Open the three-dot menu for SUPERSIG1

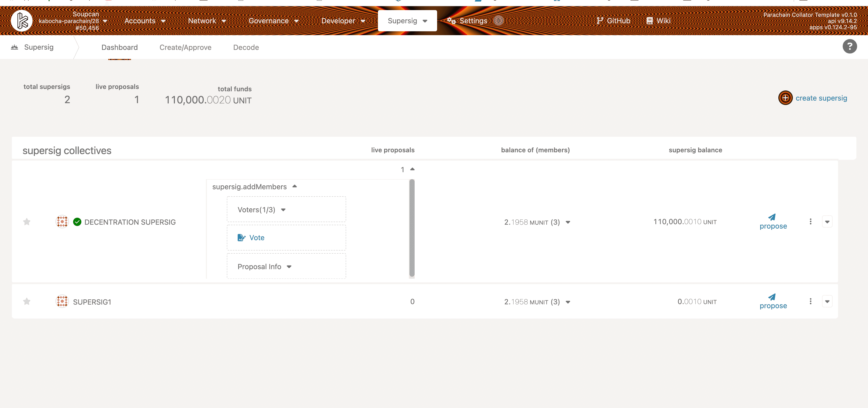tap(811, 301)
